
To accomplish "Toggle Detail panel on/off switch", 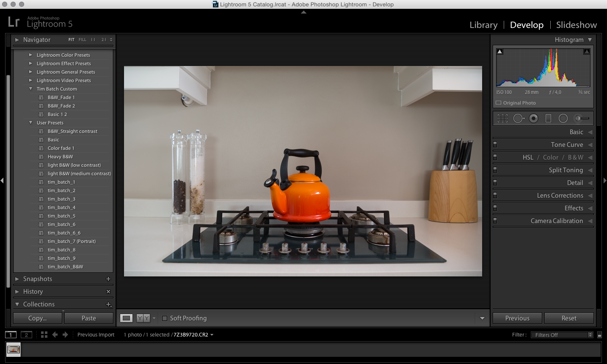I will click(495, 182).
